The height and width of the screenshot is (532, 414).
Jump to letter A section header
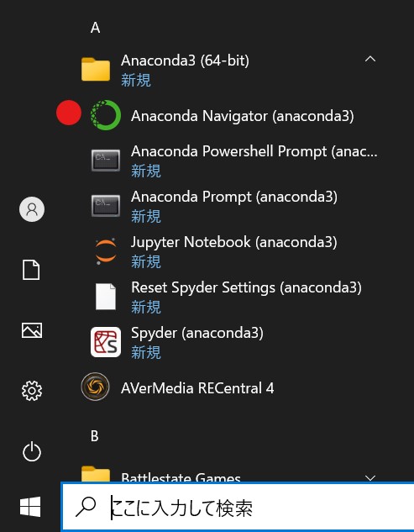[x=95, y=28]
